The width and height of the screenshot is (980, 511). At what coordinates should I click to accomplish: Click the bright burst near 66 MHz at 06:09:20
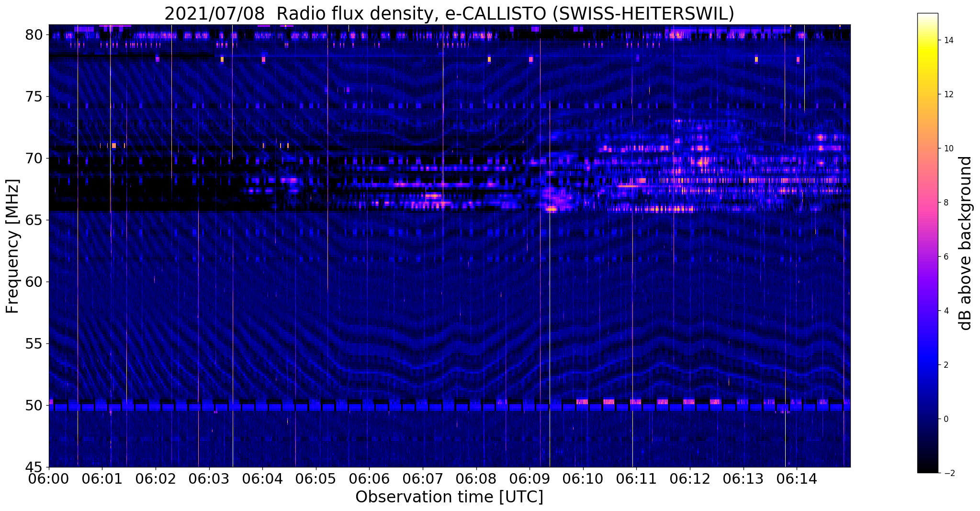[x=551, y=209]
